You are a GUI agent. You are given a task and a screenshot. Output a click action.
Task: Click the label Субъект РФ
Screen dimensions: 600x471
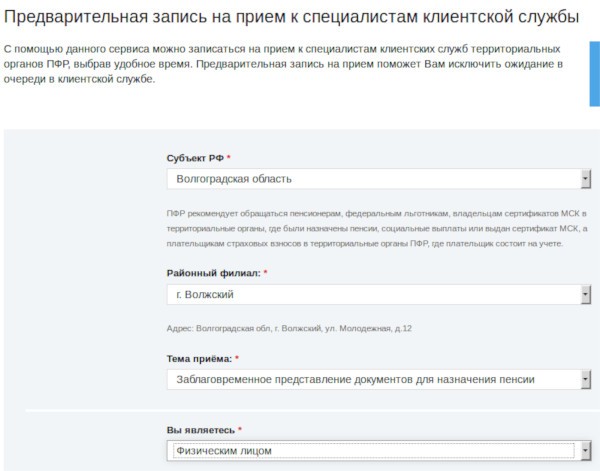pos(195,158)
